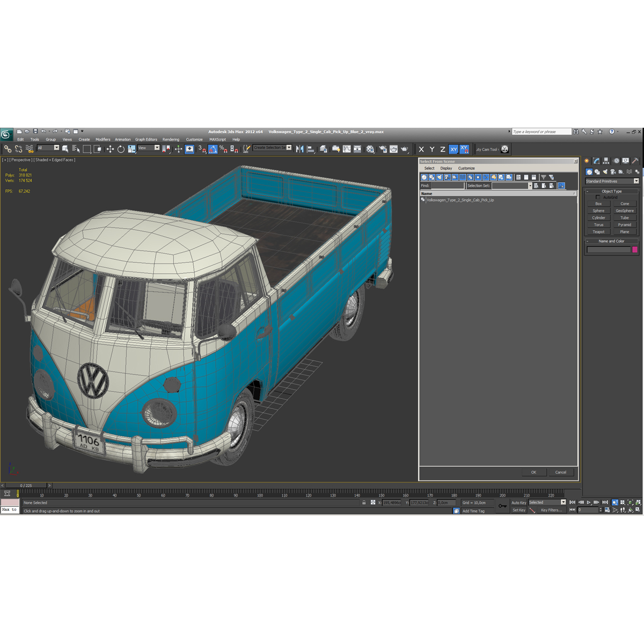
Task: Toggle the 3D Snaps button
Action: coord(202,149)
